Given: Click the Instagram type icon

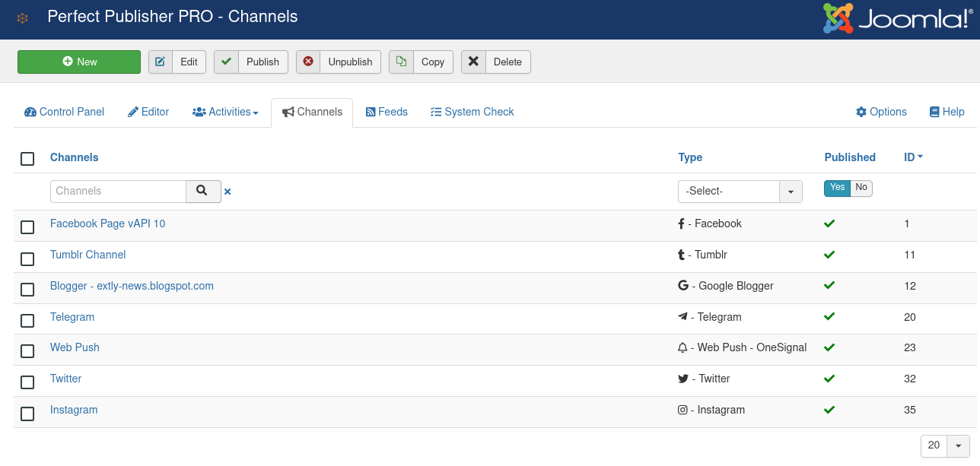Looking at the screenshot, I should [682, 410].
